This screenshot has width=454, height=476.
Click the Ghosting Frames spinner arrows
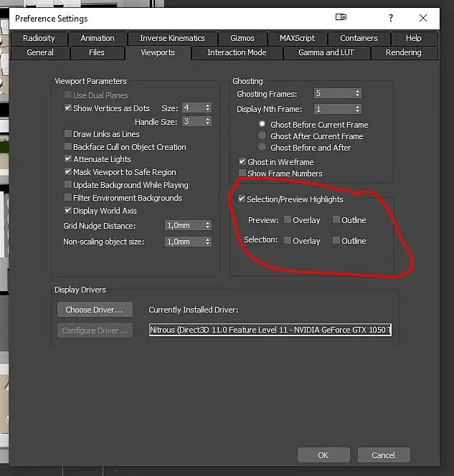point(357,93)
